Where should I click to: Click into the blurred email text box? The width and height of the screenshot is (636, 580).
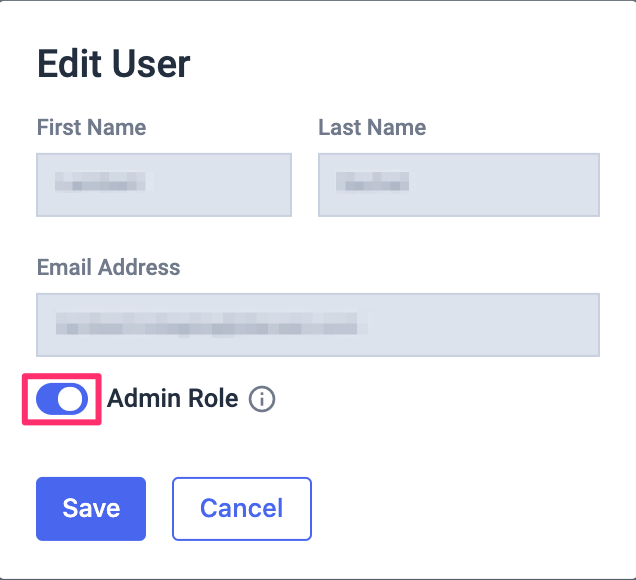pos(318,325)
